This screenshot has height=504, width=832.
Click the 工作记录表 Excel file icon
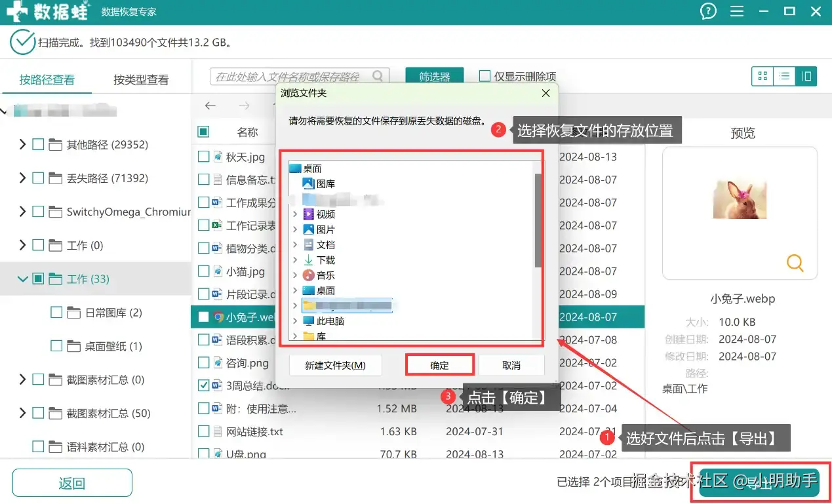[x=218, y=225]
